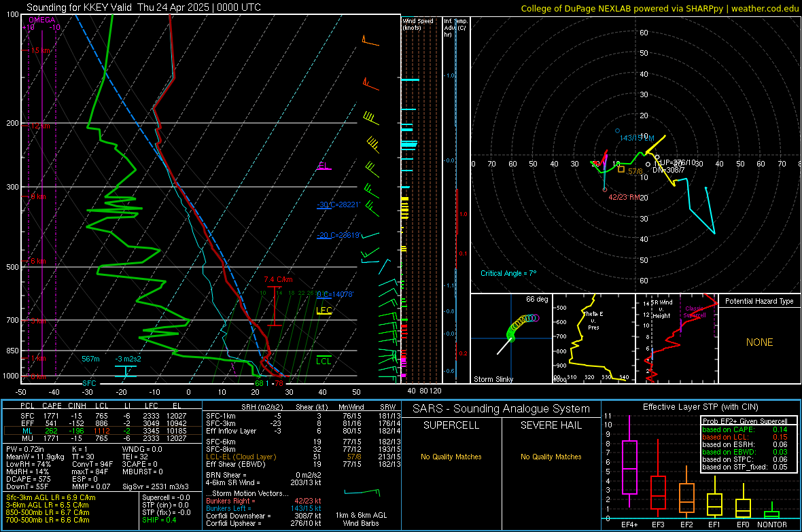802x532 pixels.
Task: Click the NONE hazard type result
Action: point(759,342)
